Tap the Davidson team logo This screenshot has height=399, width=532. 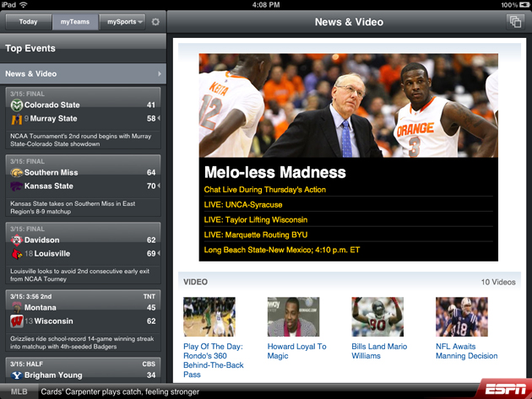click(16, 240)
